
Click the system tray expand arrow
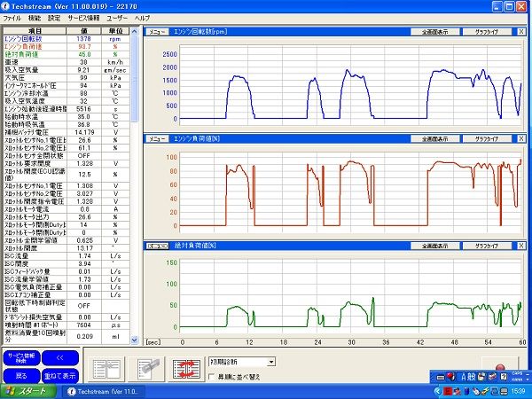pyautogui.click(x=437, y=392)
